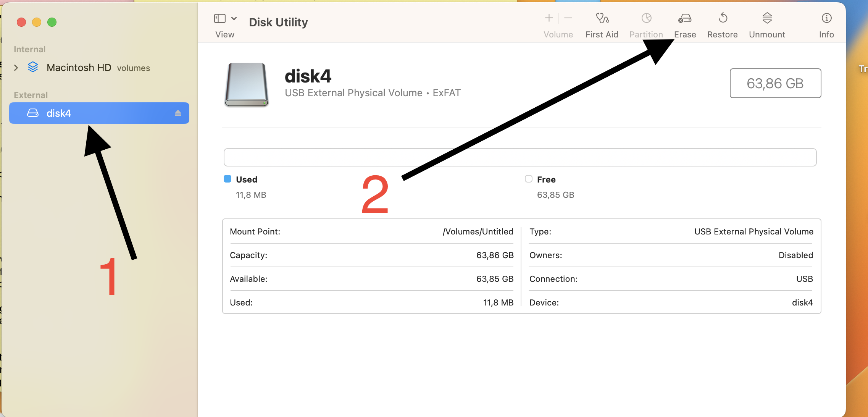Click the 63,86 GB capacity box
Image resolution: width=868 pixels, height=417 pixels.
775,83
